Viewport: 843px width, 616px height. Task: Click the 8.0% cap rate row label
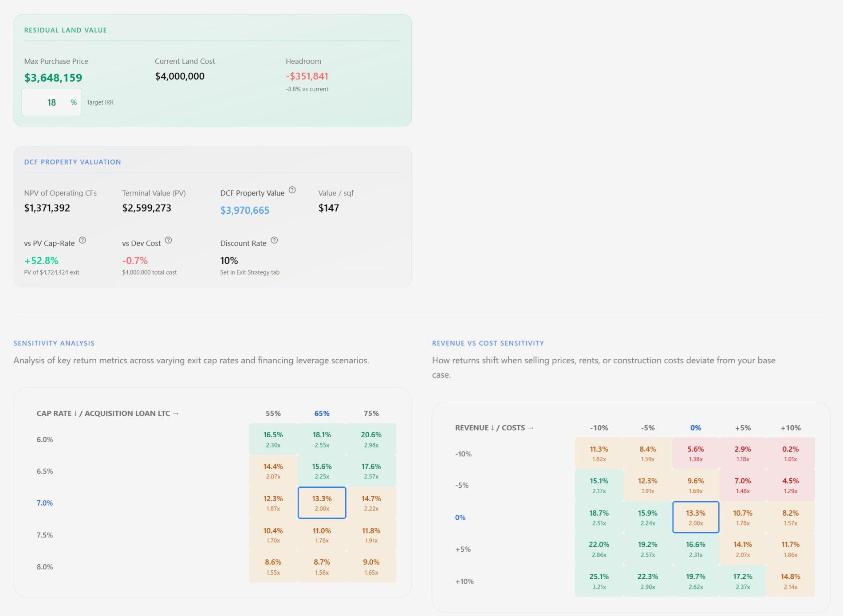[x=45, y=567]
